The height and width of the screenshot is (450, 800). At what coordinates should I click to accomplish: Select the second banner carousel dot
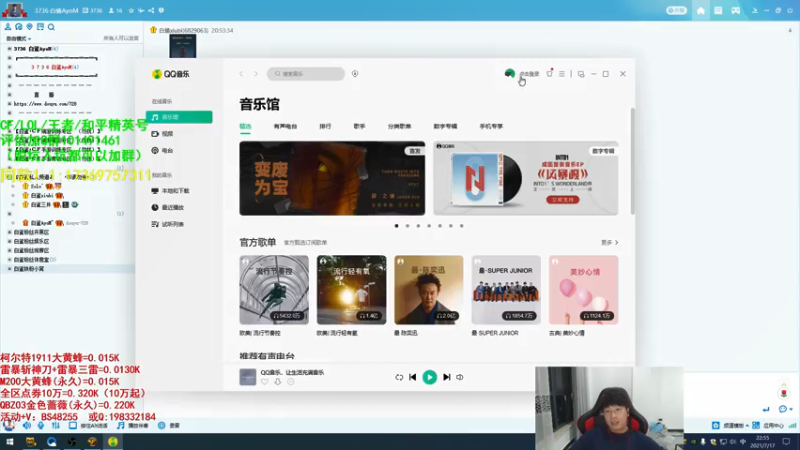pos(407,226)
